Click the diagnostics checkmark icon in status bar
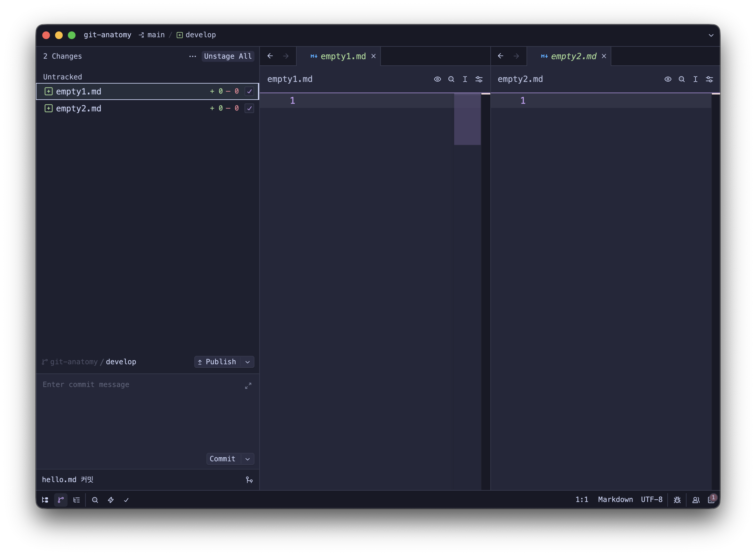756x556 pixels. (x=126, y=500)
